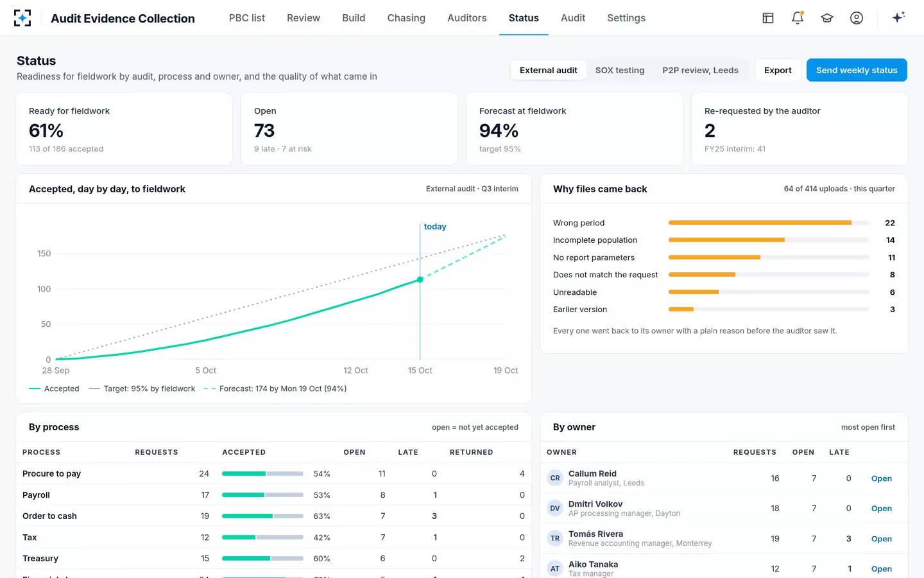Send weekly status report
924x578 pixels.
[x=857, y=70]
